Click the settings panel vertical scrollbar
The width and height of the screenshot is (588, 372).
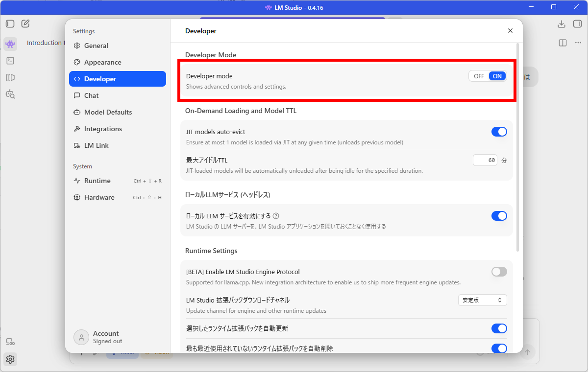pyautogui.click(x=518, y=147)
